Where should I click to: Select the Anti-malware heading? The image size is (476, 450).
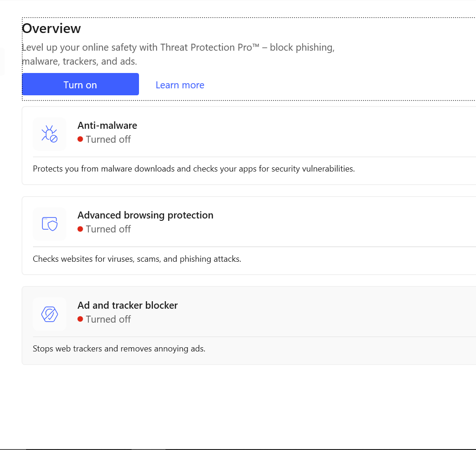click(x=107, y=126)
